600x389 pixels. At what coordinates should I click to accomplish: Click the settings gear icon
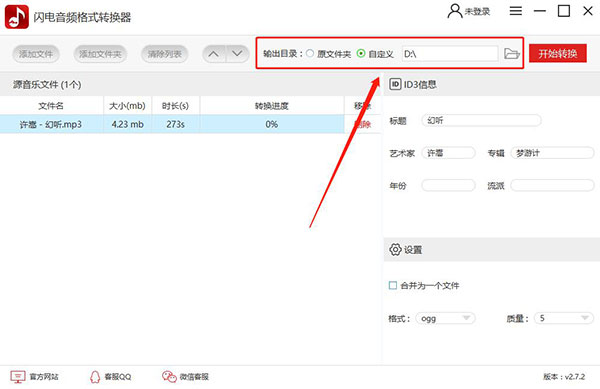point(395,249)
